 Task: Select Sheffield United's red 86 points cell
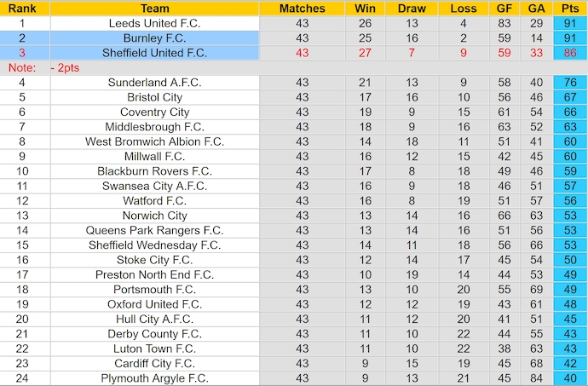(x=569, y=53)
